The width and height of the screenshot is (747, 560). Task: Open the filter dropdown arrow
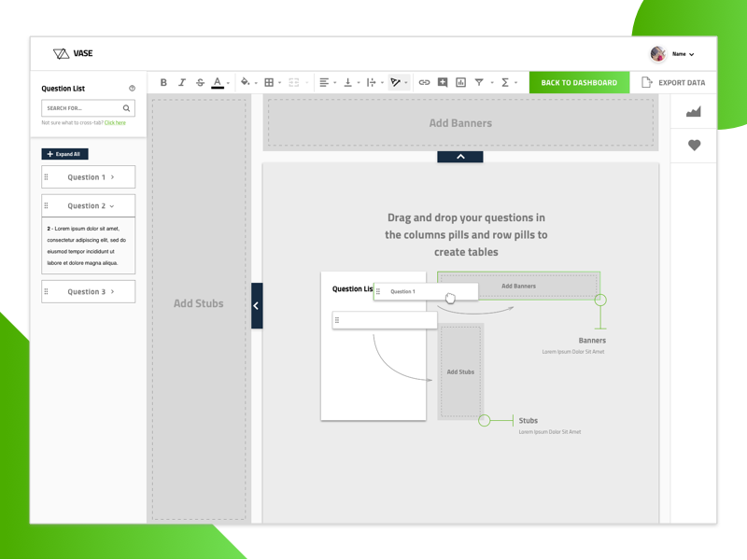(x=492, y=83)
